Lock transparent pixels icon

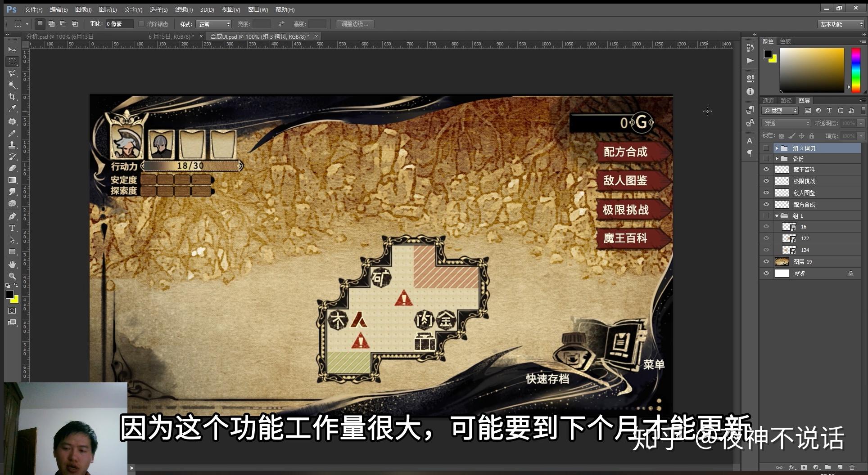tap(782, 136)
